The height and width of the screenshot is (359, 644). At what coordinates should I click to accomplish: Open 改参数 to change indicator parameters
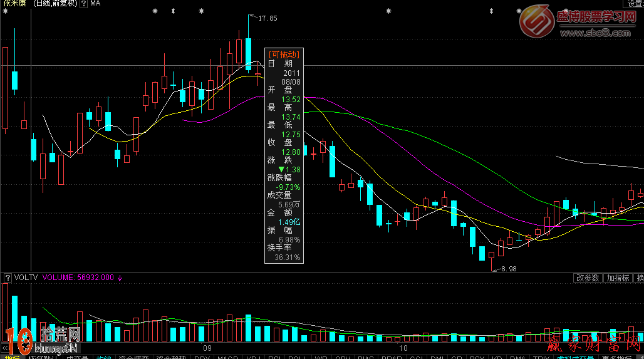click(588, 278)
